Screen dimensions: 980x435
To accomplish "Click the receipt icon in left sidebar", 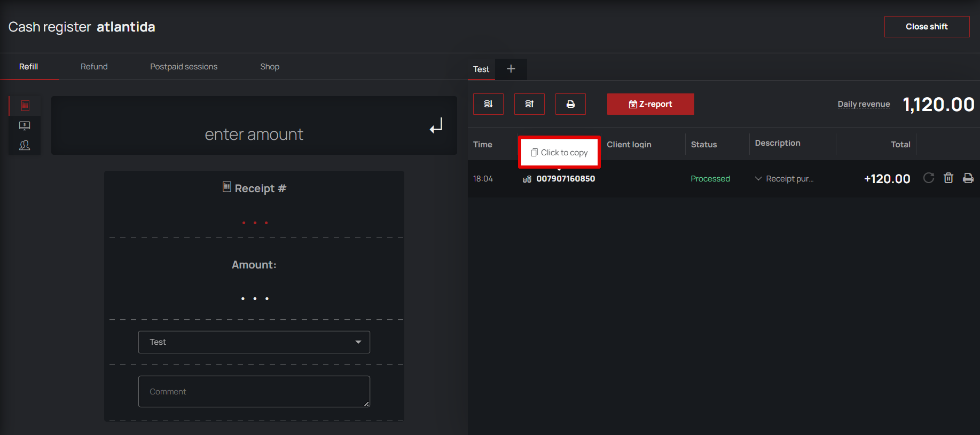I will coord(25,106).
